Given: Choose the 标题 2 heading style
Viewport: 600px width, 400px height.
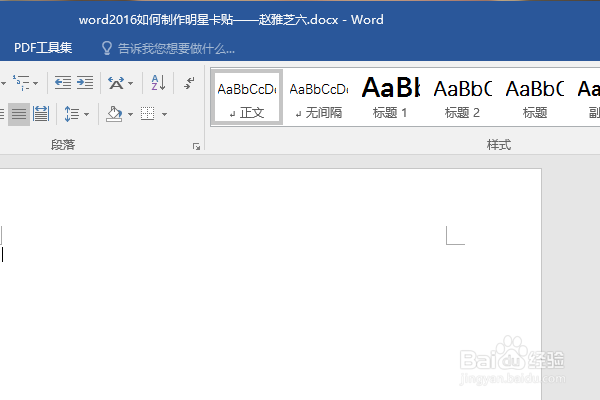Looking at the screenshot, I should click(x=462, y=98).
